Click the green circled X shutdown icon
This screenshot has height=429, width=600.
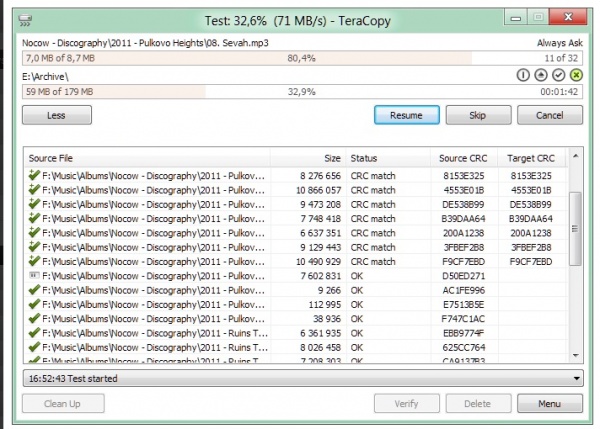[x=576, y=75]
